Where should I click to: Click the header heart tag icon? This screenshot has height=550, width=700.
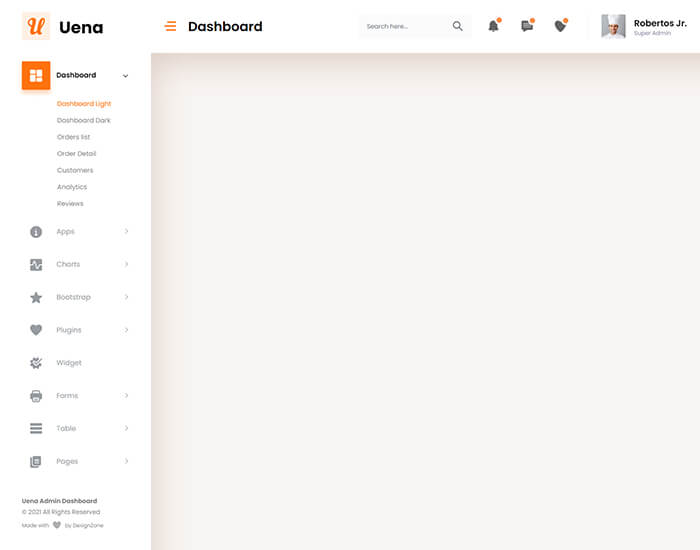coord(560,26)
